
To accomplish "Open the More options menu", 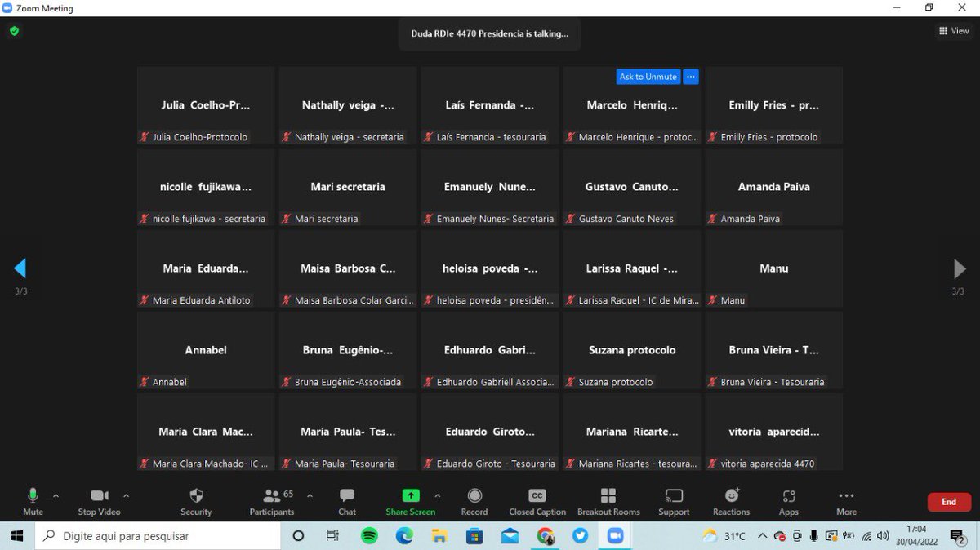I will [x=846, y=501].
